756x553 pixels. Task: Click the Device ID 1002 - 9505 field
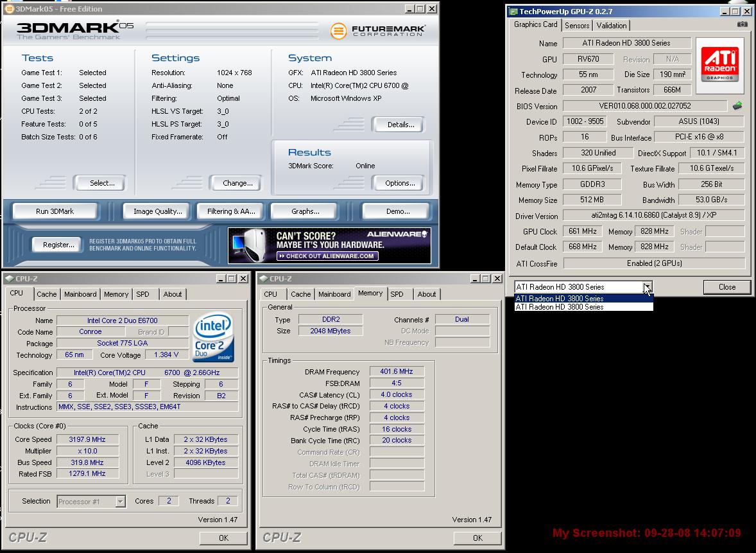585,121
